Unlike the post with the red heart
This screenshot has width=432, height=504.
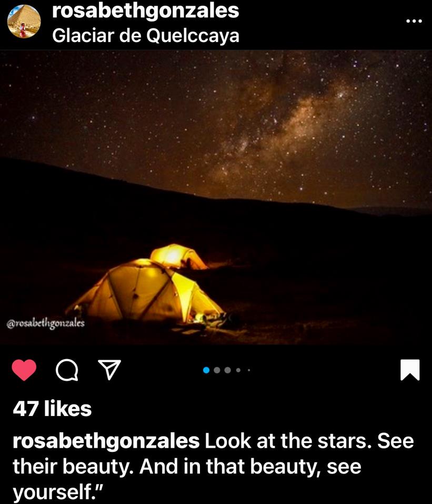click(x=24, y=370)
